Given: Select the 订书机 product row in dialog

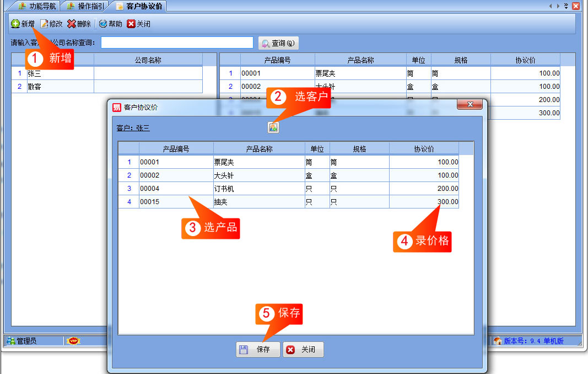Looking at the screenshot, I should click(x=288, y=189).
